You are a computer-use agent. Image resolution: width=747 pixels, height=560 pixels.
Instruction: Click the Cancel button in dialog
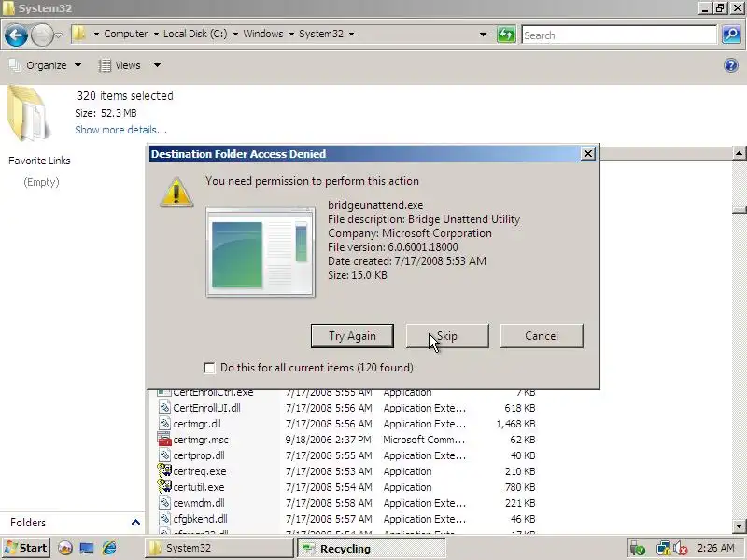click(x=542, y=336)
